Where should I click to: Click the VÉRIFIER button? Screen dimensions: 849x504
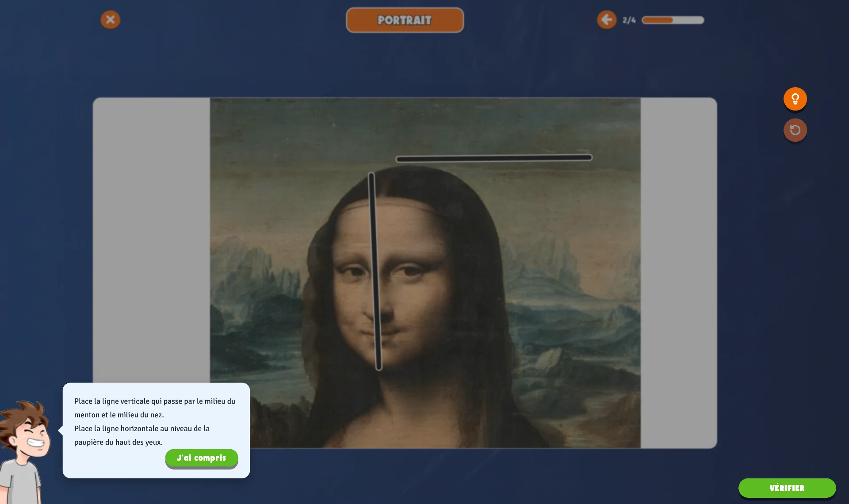click(787, 488)
